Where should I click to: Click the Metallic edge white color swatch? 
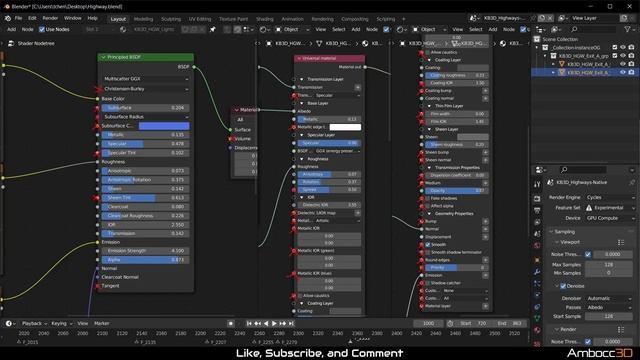[345, 127]
